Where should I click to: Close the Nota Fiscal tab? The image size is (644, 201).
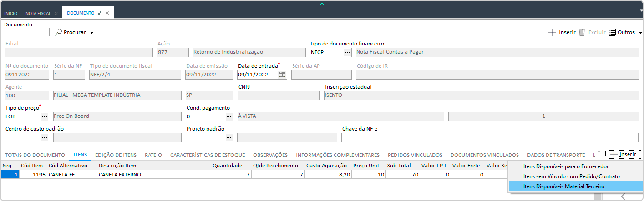(56, 14)
